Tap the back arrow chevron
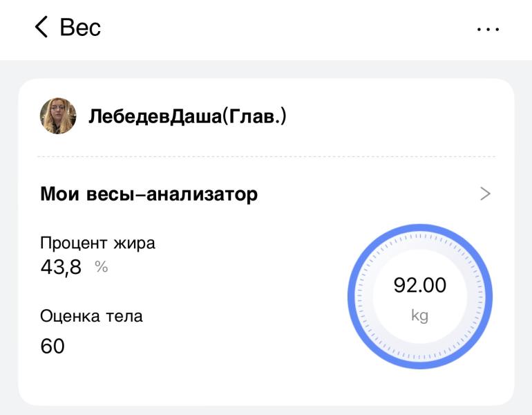Viewport: 532px width, 415px height. [41, 28]
